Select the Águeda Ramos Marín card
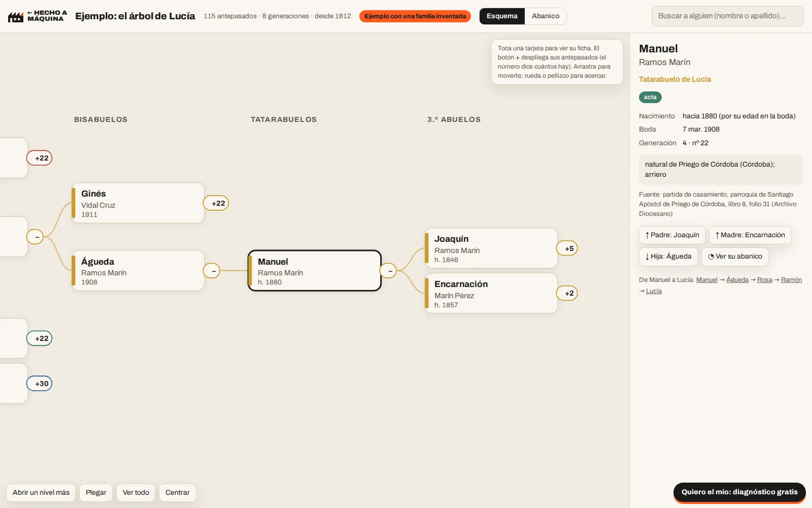 point(138,271)
